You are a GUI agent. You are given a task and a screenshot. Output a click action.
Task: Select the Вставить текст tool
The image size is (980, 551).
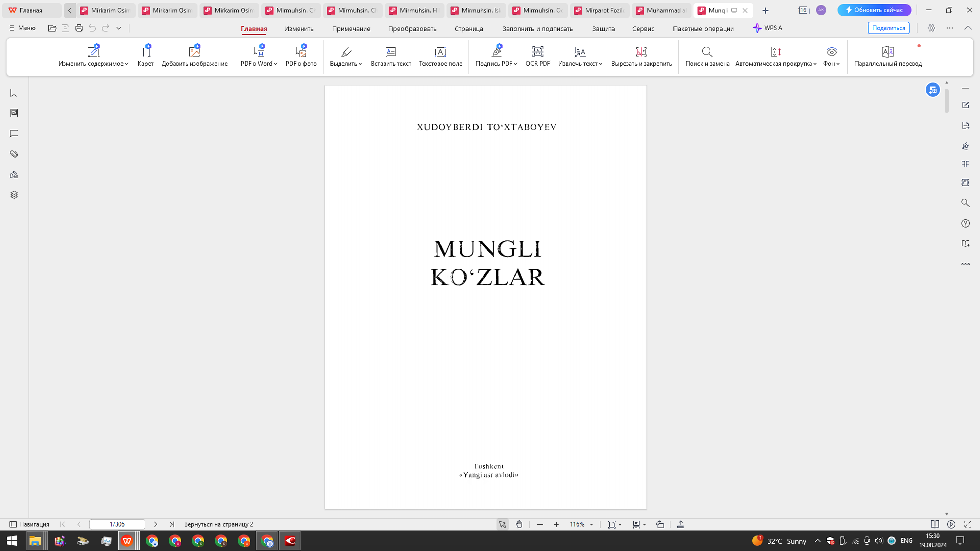pyautogui.click(x=391, y=56)
